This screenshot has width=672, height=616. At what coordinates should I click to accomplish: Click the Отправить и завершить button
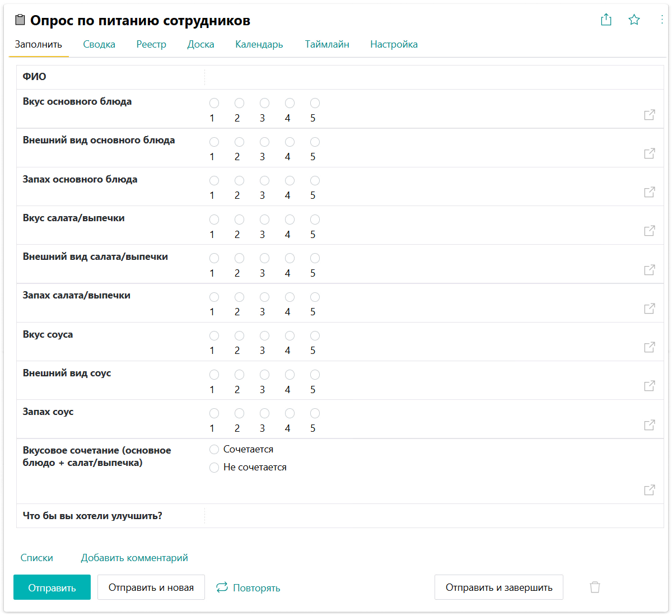(x=499, y=587)
